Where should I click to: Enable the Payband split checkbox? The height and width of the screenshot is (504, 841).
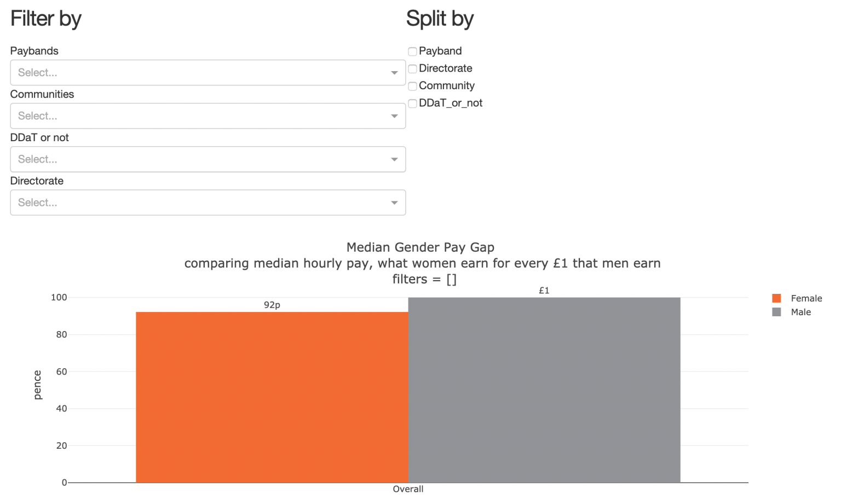[x=412, y=51]
